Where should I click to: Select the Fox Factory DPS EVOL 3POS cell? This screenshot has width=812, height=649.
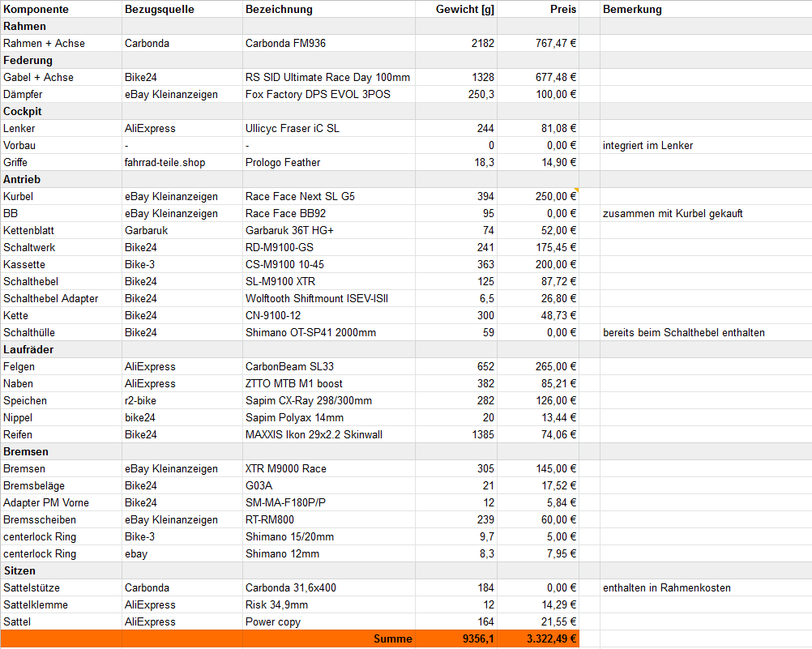(x=329, y=94)
